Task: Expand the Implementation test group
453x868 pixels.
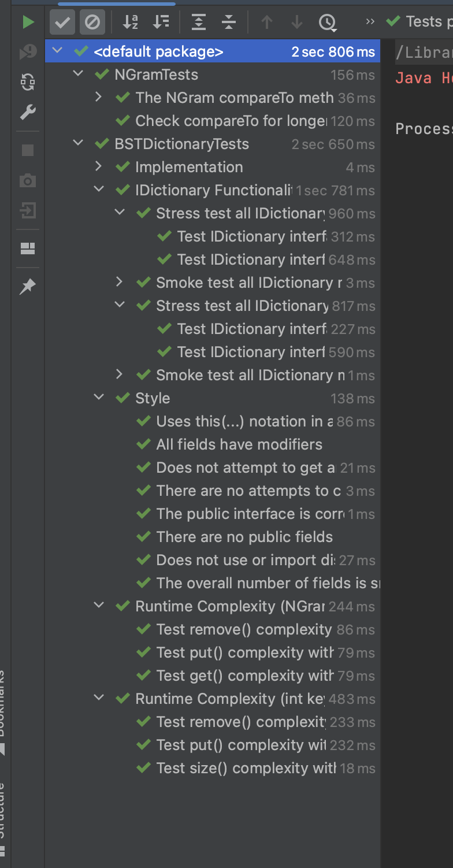Action: coord(99,167)
